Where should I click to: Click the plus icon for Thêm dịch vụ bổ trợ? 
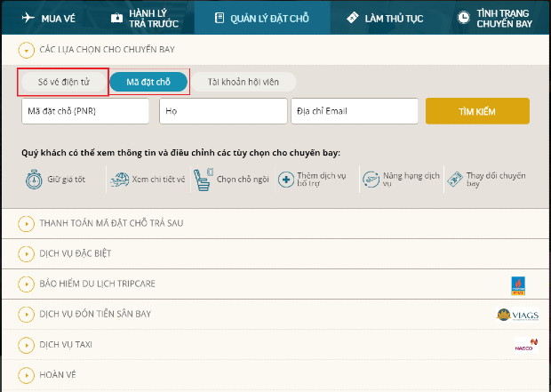(285, 180)
